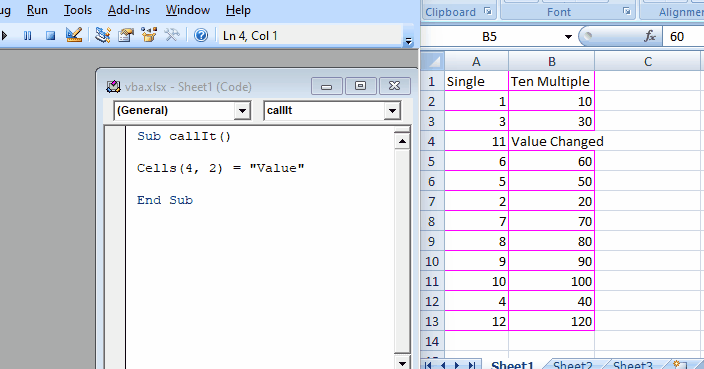Click the Name Box showing B5
The height and width of the screenshot is (369, 704).
490,36
